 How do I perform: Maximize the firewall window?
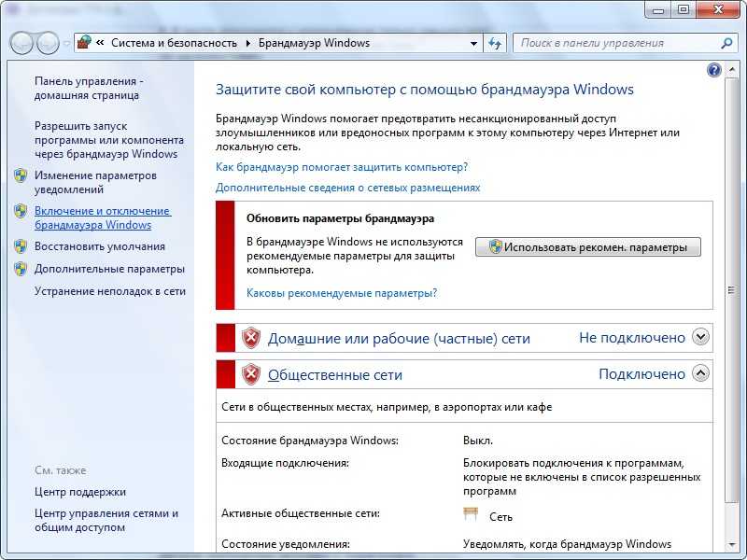pyautogui.click(x=684, y=9)
